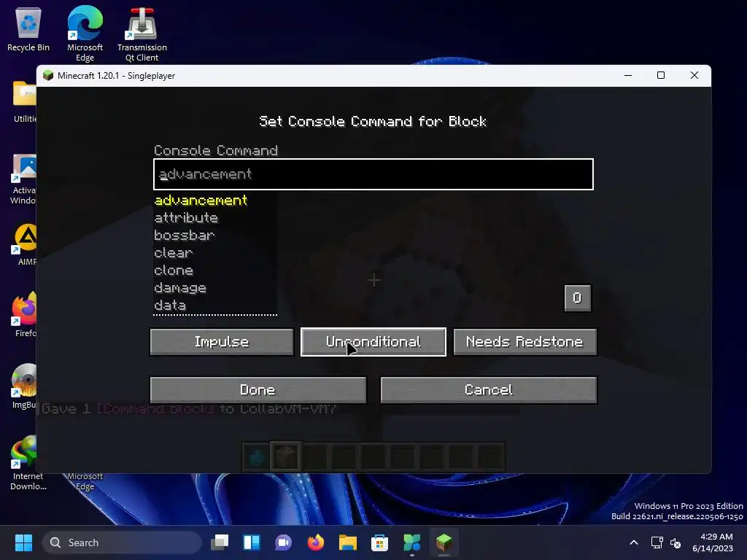This screenshot has height=560, width=747.
Task: Open Firefox from the taskbar
Action: tap(315, 542)
